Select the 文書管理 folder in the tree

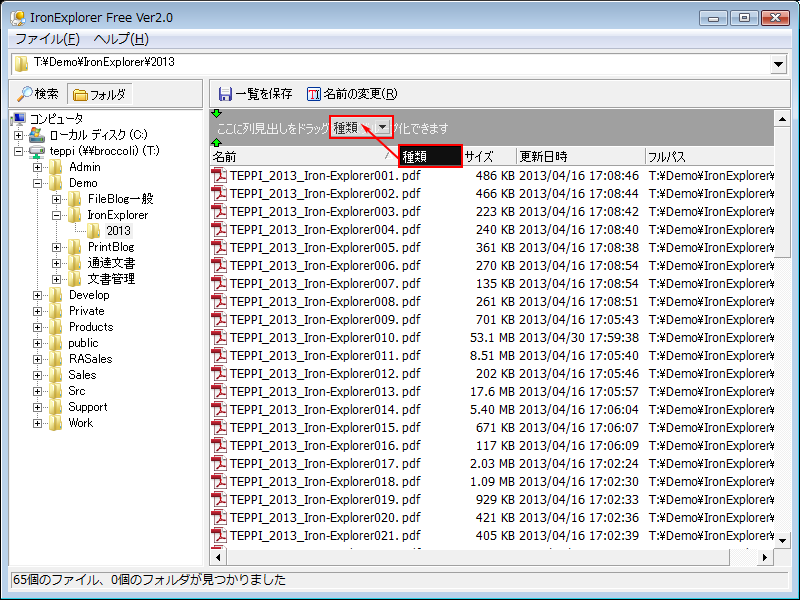[x=111, y=279]
